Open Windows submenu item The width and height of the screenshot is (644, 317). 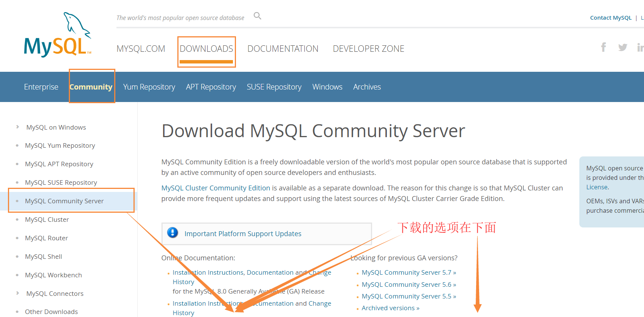(327, 87)
